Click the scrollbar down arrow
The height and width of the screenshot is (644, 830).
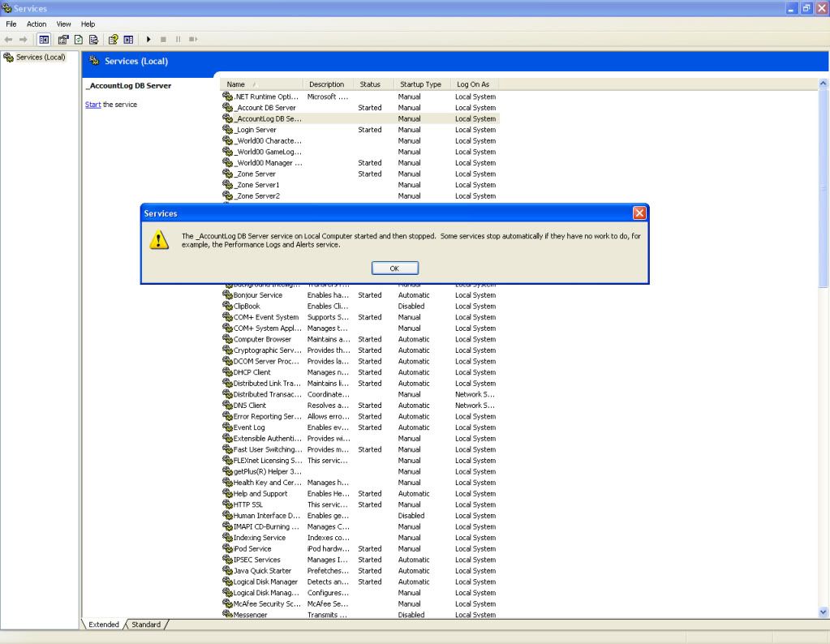point(824,612)
